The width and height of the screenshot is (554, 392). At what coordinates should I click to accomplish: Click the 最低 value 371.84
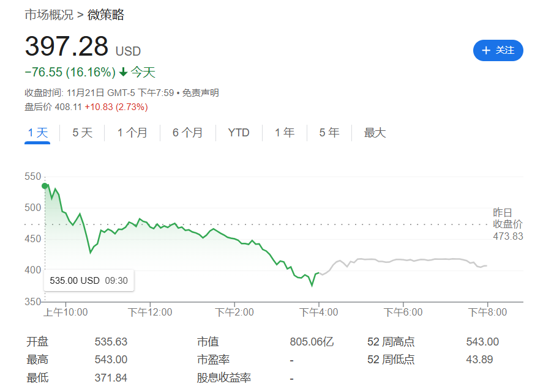pyautogui.click(x=111, y=378)
